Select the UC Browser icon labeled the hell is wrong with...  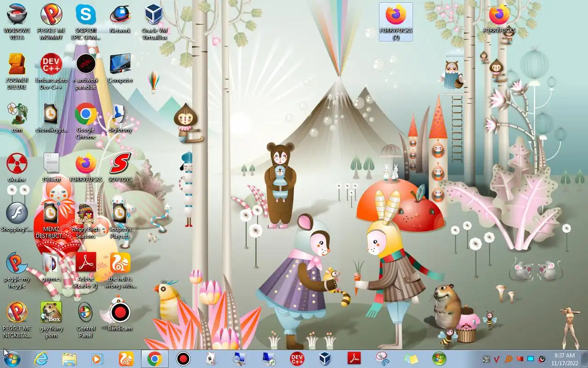tap(120, 270)
